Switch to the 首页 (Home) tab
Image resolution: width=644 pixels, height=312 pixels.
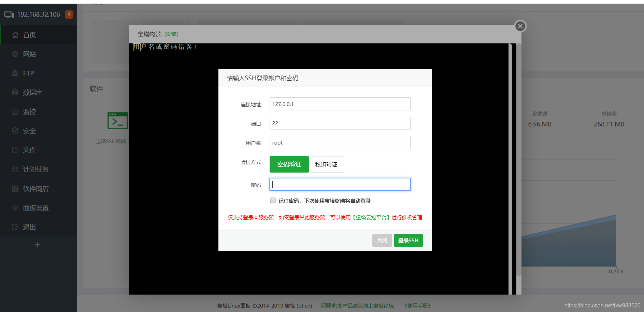[x=29, y=35]
